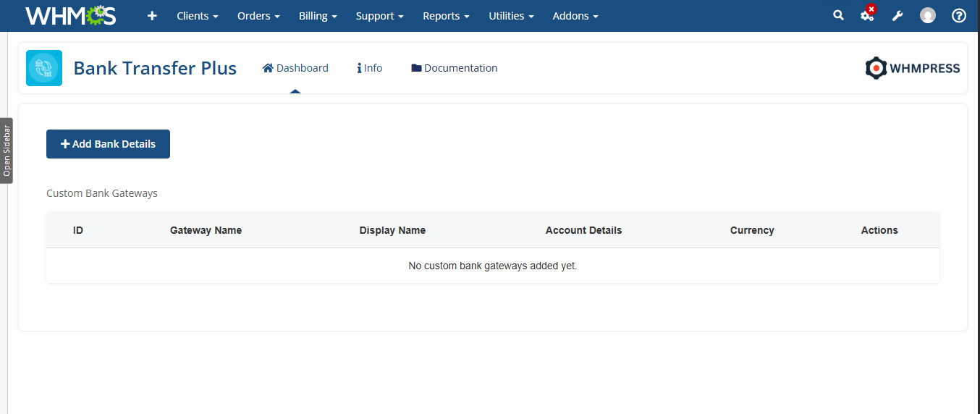
Task: Switch to the Info tab
Action: click(x=370, y=68)
